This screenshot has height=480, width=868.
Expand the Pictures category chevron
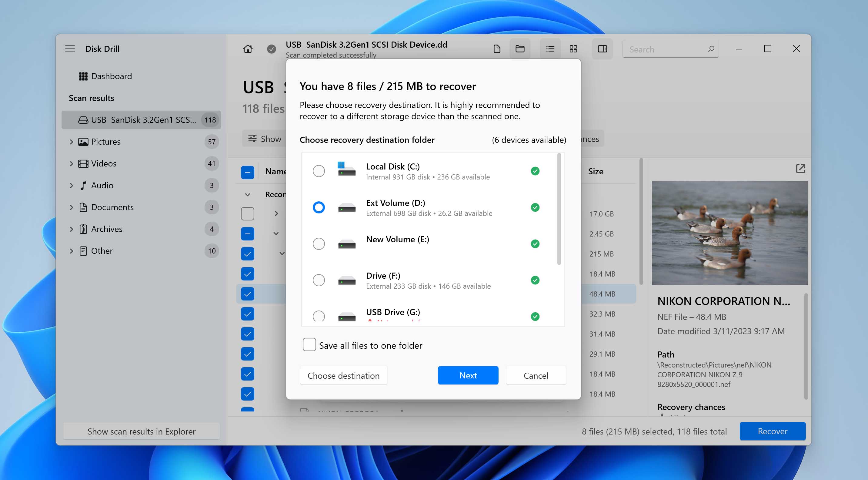click(72, 142)
